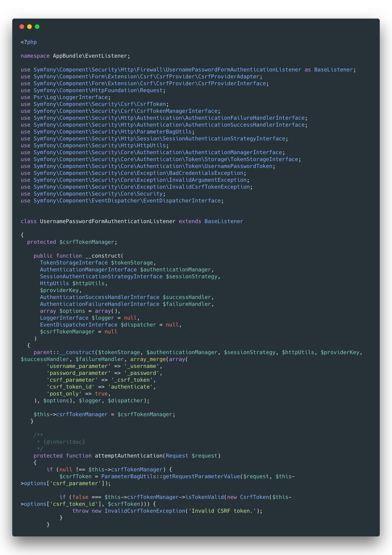Screen dimensions: 392x555
Task: Click the ParameterBagUtils use statement
Action: tap(108, 132)
